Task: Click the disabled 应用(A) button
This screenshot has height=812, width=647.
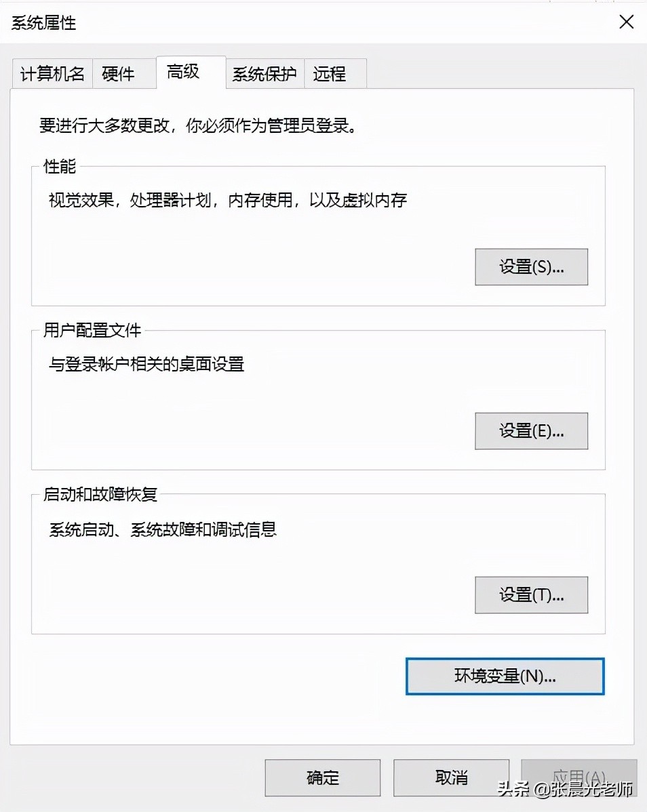Action: pyautogui.click(x=580, y=777)
